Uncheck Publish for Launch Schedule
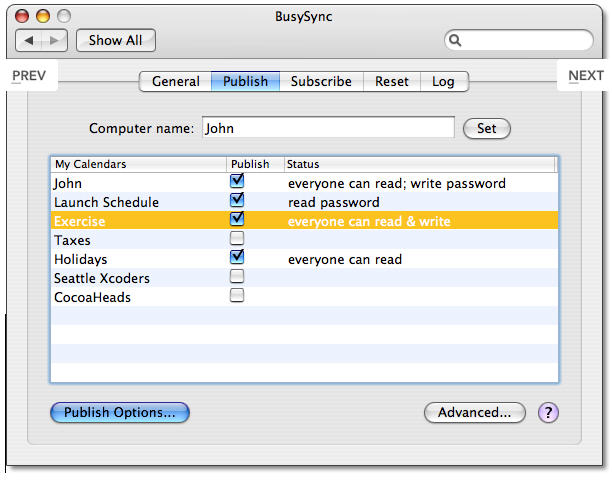The height and width of the screenshot is (480, 612). pyautogui.click(x=237, y=200)
